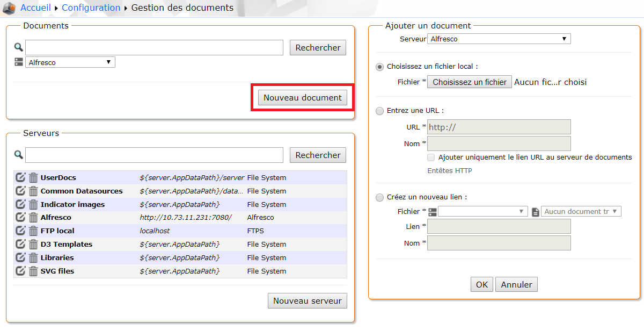Click the Entêtes HTTP link
644x330 pixels.
tap(449, 171)
